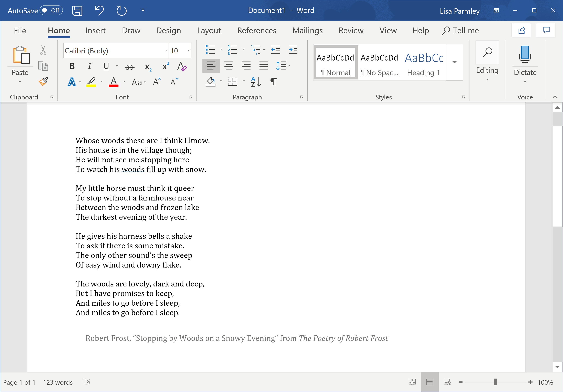Viewport: 563px width, 392px height.
Task: Toggle Subscript formatting
Action: coord(148,67)
